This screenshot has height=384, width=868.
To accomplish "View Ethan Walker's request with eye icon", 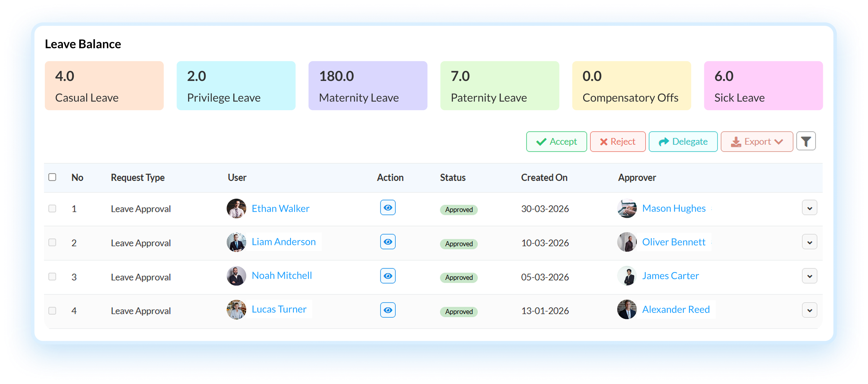I will [x=387, y=208].
